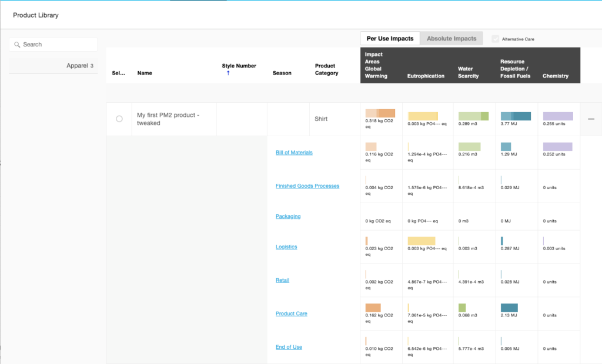Open the Retail link
The width and height of the screenshot is (602, 364).
[283, 280]
